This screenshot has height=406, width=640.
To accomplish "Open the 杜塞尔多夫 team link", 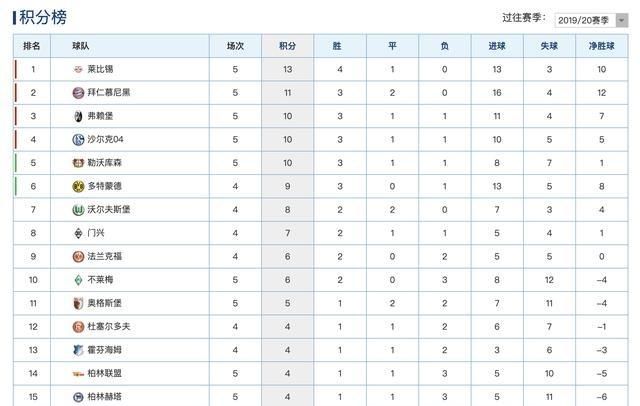I will coord(109,326).
